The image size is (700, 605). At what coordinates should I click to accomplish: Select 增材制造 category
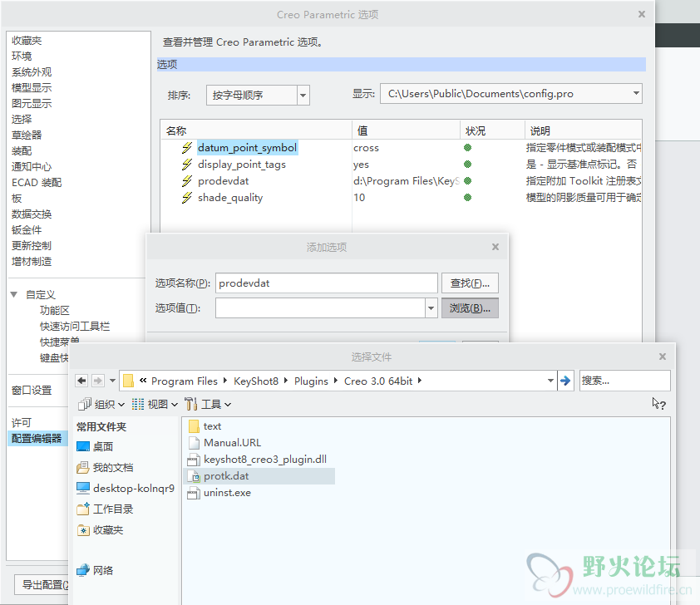[32, 262]
